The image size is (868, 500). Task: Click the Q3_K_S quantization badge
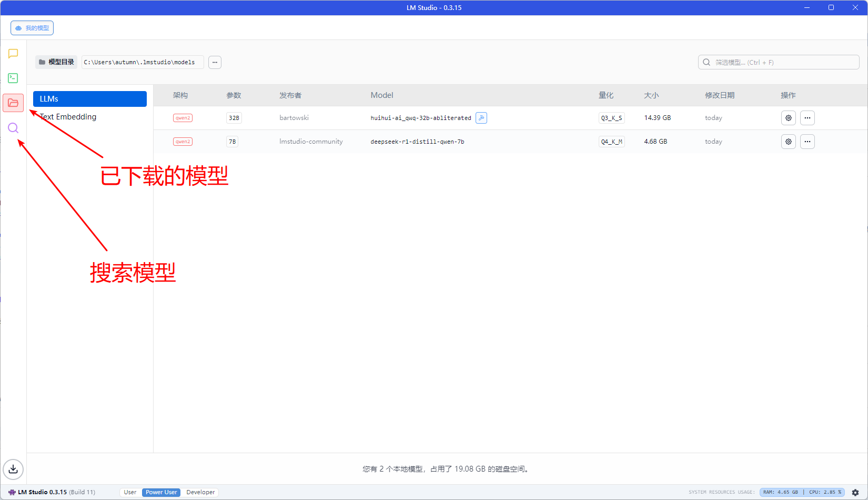pyautogui.click(x=612, y=118)
